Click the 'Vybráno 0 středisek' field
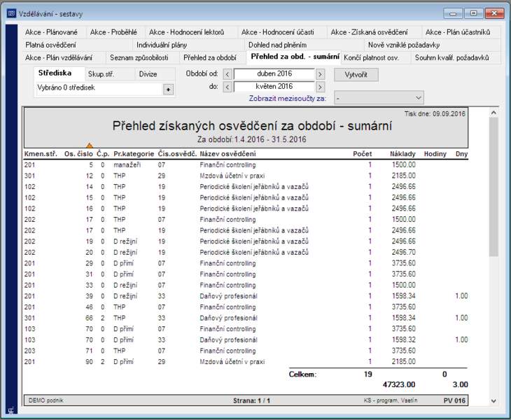Screen dimensions: 511x420 [99, 88]
